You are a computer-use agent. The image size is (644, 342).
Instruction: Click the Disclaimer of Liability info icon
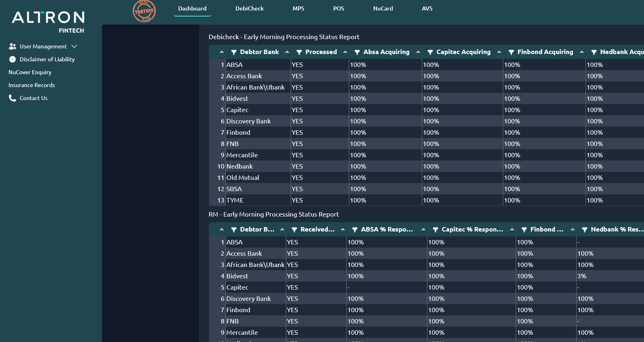click(13, 59)
